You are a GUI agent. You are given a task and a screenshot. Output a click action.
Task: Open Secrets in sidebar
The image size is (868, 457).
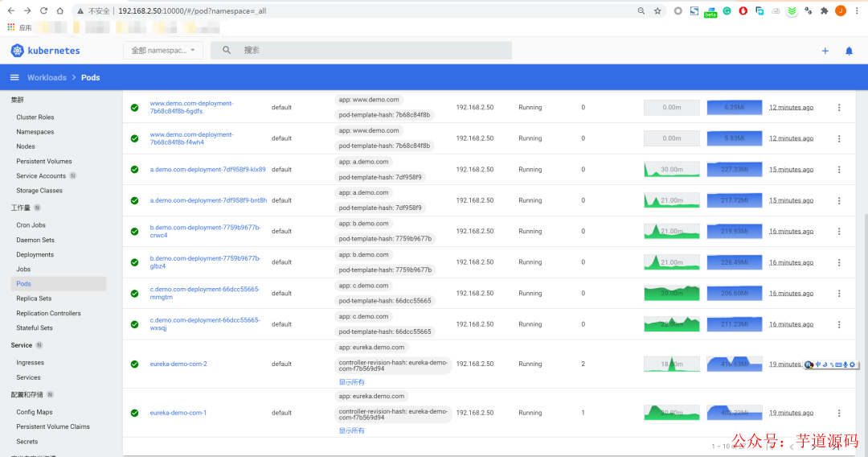(27, 442)
